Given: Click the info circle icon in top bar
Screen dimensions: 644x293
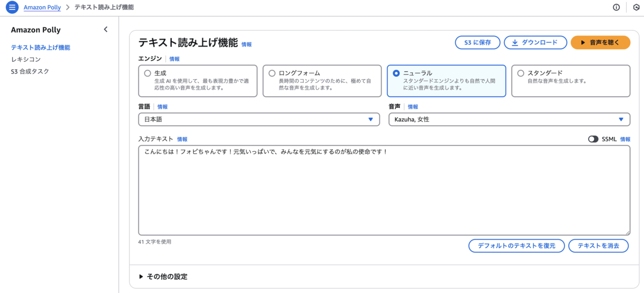Looking at the screenshot, I should 616,8.
